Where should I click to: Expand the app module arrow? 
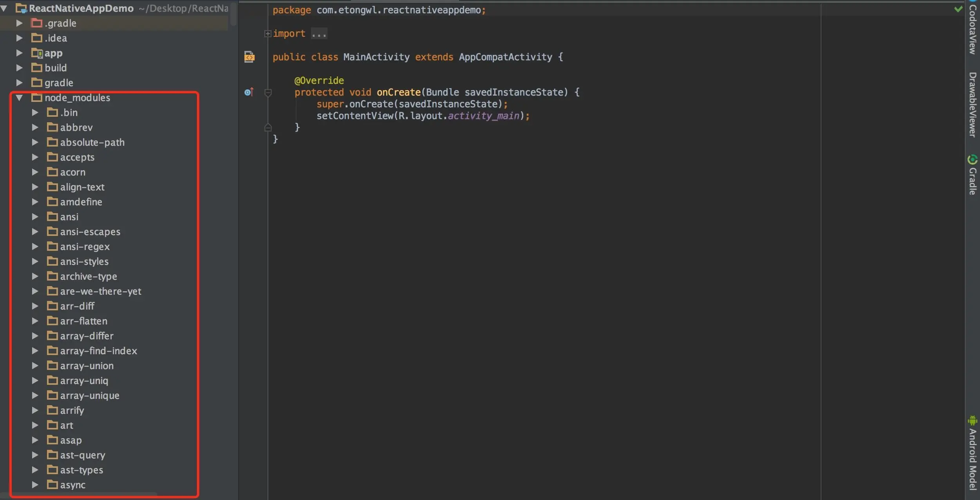(19, 53)
